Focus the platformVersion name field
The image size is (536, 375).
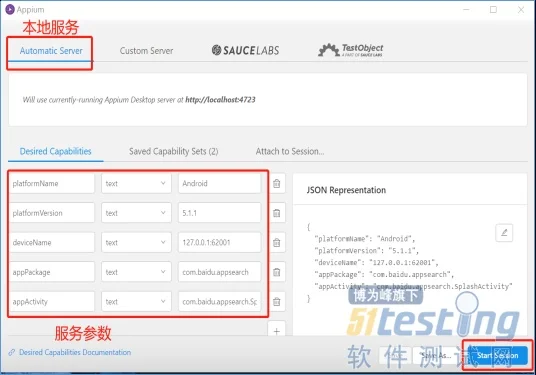(x=52, y=213)
